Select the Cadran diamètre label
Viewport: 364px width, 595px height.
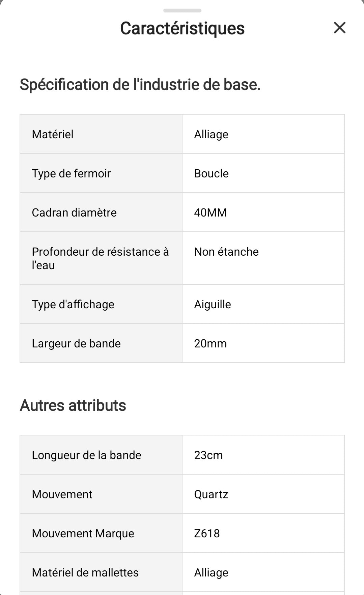click(x=74, y=213)
